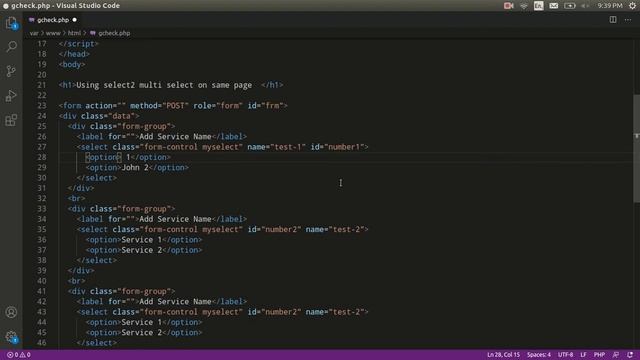This screenshot has width=640, height=360.
Task: Click the vertical editor scrollbar
Action: pos(636,148)
